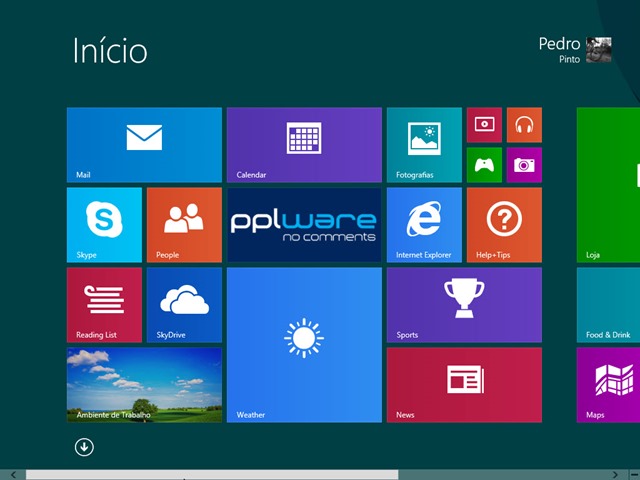
Task: Open the SkyDrive tile
Action: pos(184,305)
